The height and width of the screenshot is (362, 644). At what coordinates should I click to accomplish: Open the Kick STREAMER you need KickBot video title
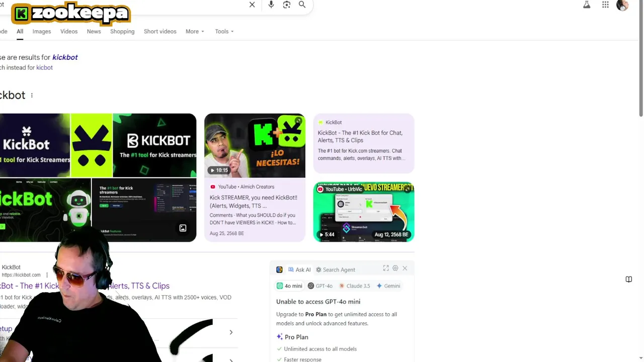click(x=254, y=202)
